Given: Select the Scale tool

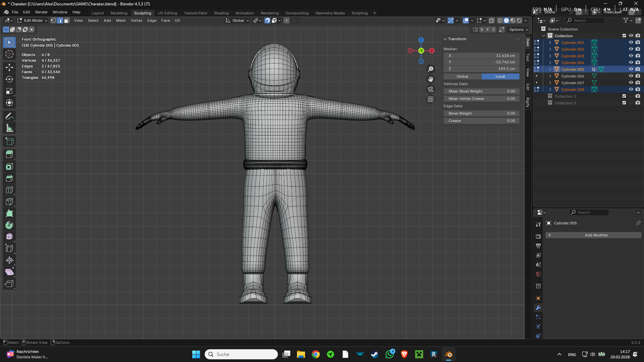Looking at the screenshot, I should pyautogui.click(x=9, y=91).
